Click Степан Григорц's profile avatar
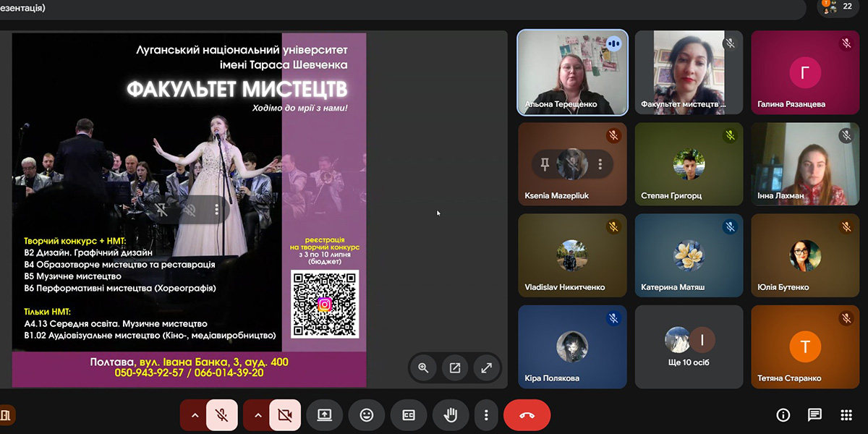The height and width of the screenshot is (434, 868). point(689,164)
